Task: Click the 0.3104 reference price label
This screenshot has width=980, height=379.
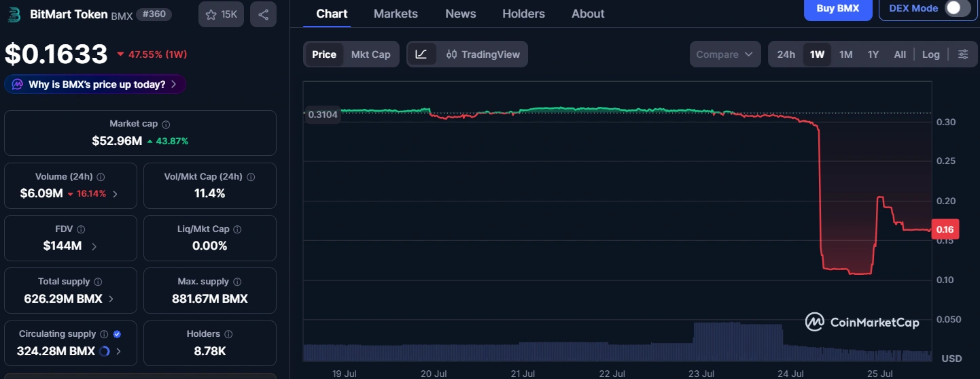Action: pyautogui.click(x=323, y=114)
